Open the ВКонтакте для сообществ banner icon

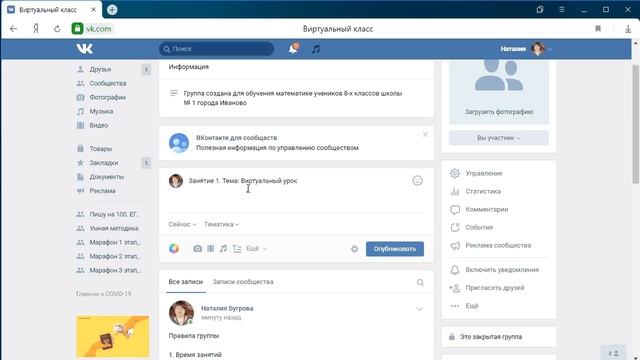coord(179,143)
